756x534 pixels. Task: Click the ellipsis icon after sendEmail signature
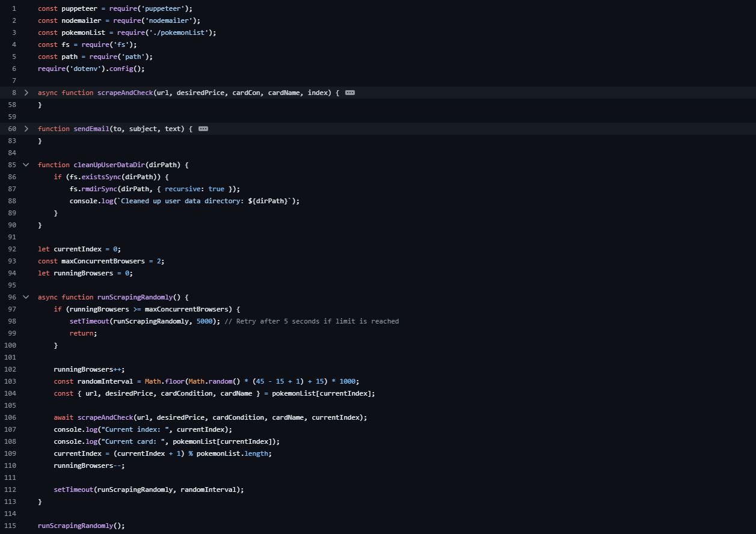click(203, 129)
